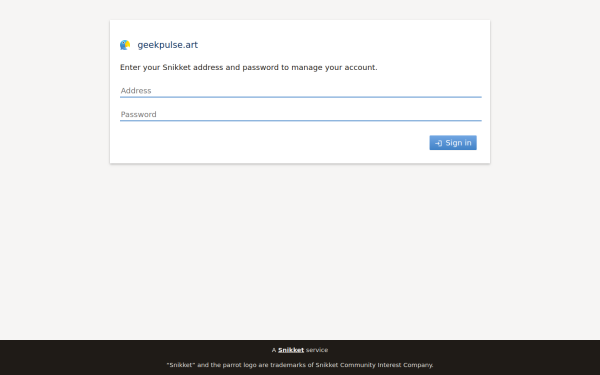Image resolution: width=600 pixels, height=375 pixels.
Task: Click the sign-in arrow icon
Action: [439, 143]
